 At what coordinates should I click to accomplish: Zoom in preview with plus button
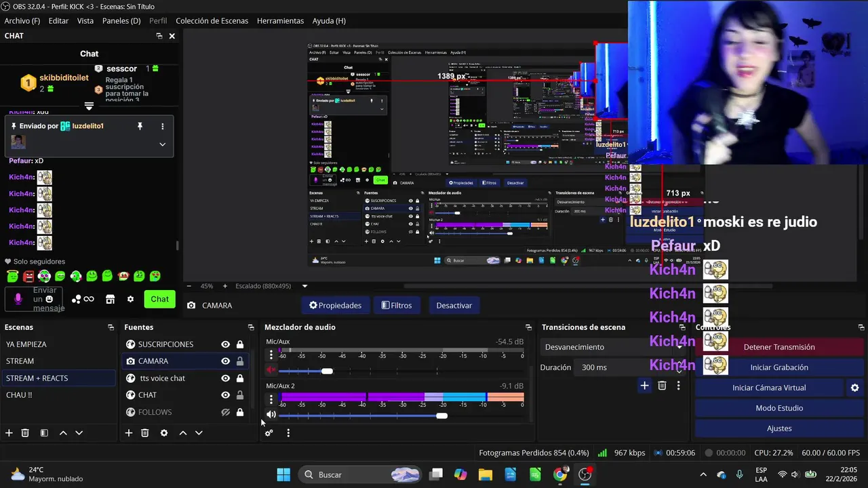click(225, 286)
